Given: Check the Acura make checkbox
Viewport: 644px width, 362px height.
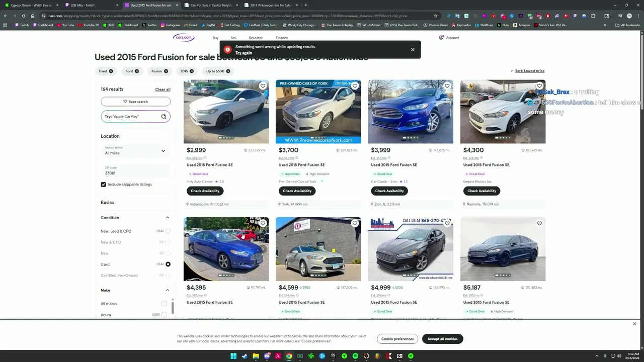Looking at the screenshot, I should click(164, 315).
